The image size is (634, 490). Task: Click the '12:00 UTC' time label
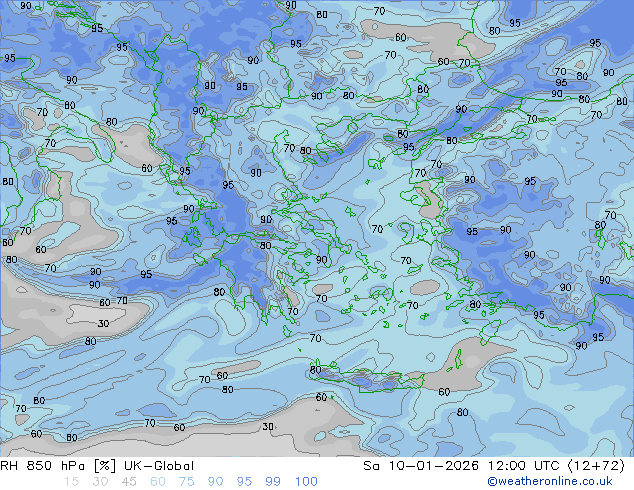(523, 466)
